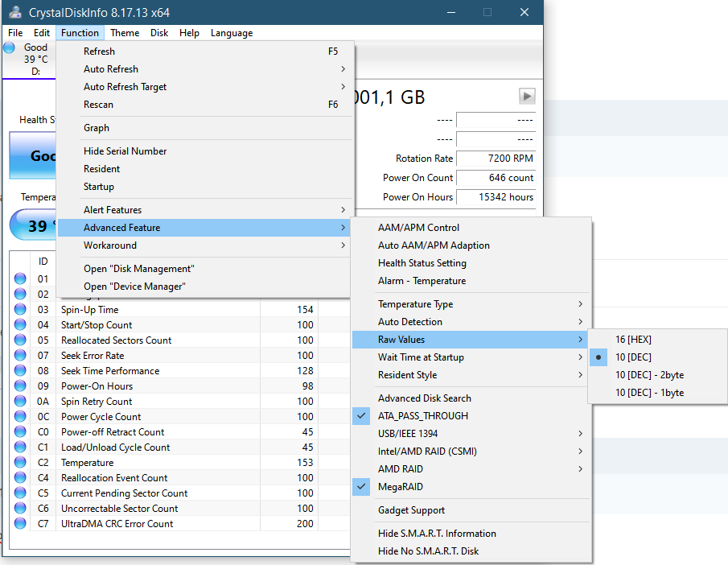Click Refresh in the Function menu
Viewport: 728px width, 565px height.
(205, 52)
